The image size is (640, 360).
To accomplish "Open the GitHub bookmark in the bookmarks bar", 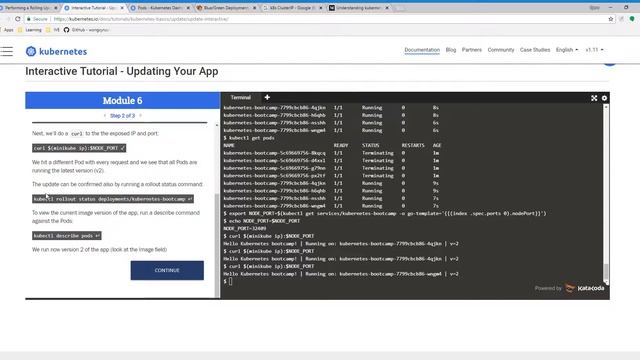I will (x=86, y=30).
